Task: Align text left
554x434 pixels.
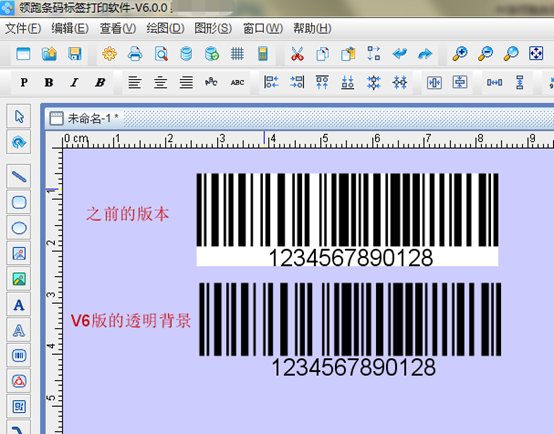Action: pos(135,82)
